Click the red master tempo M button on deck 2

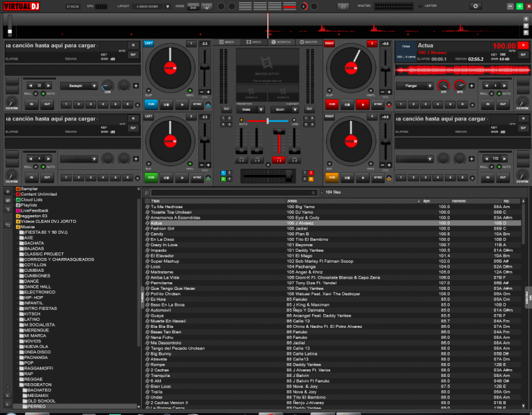(x=523, y=45)
